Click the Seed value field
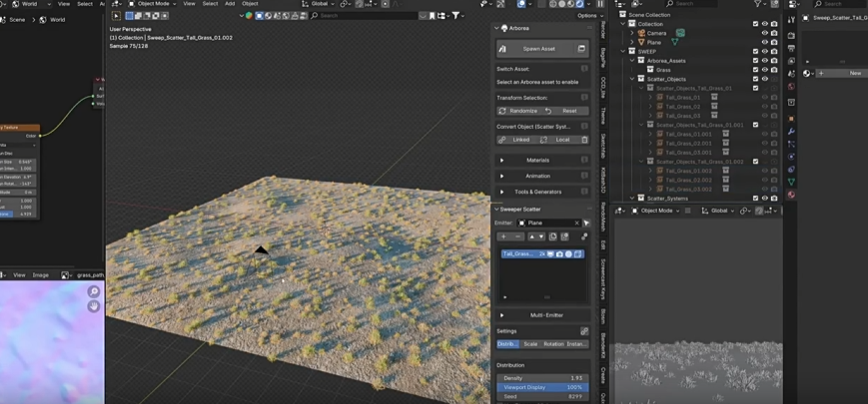Screen dimensions: 868x404 click(x=542, y=397)
